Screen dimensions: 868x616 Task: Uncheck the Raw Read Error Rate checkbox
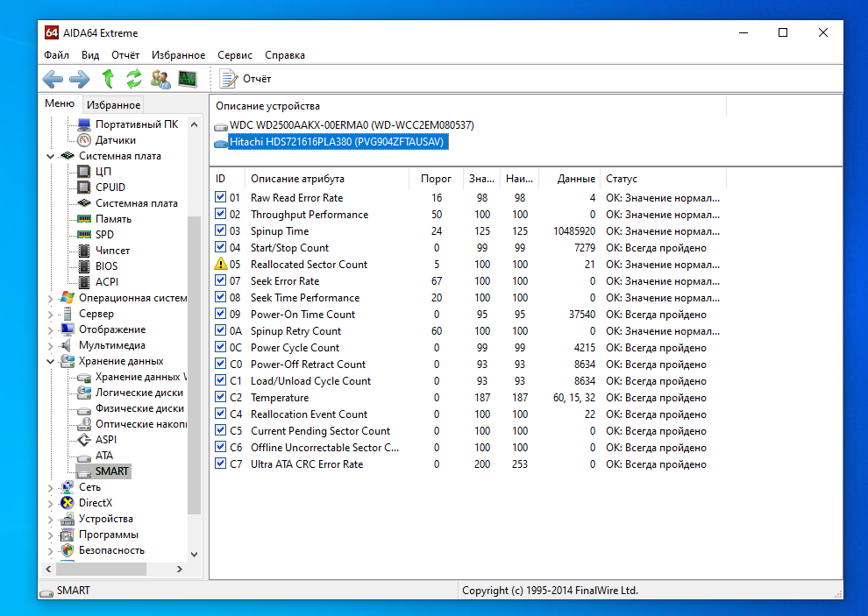(x=220, y=198)
